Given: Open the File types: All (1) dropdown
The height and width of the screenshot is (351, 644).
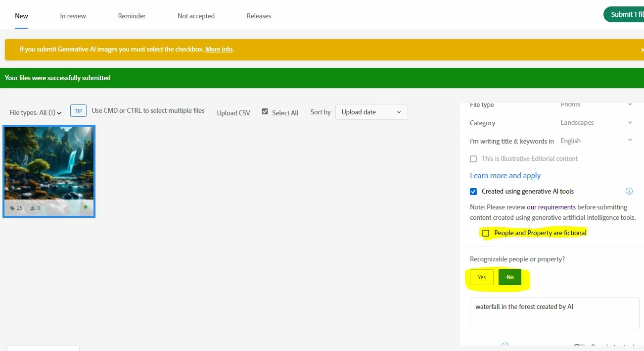Looking at the screenshot, I should click(x=35, y=113).
